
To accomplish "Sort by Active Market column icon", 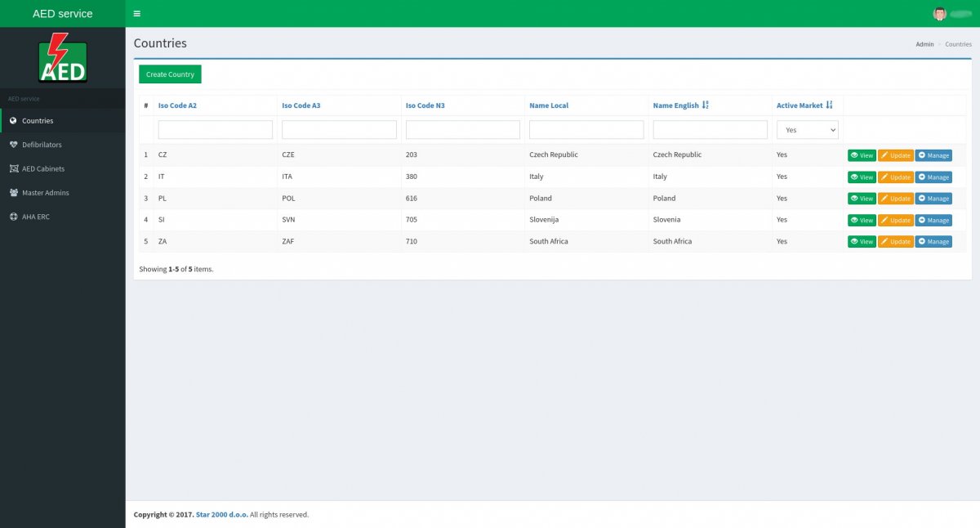I will coord(829,105).
